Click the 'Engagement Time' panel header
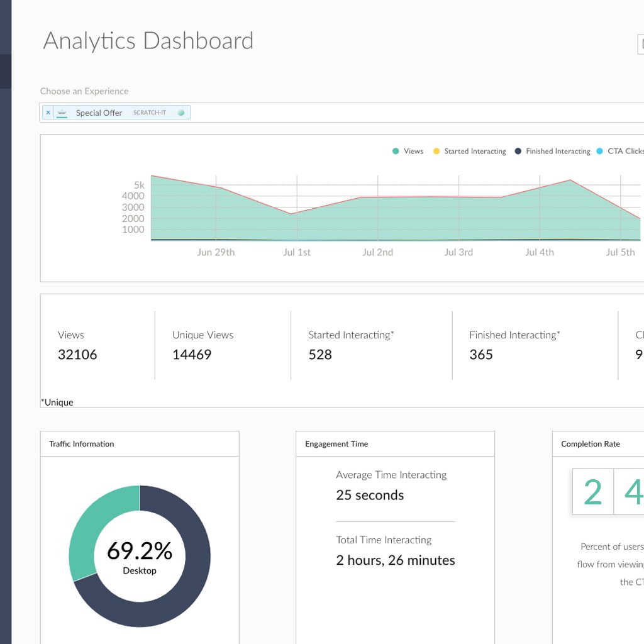 click(336, 444)
